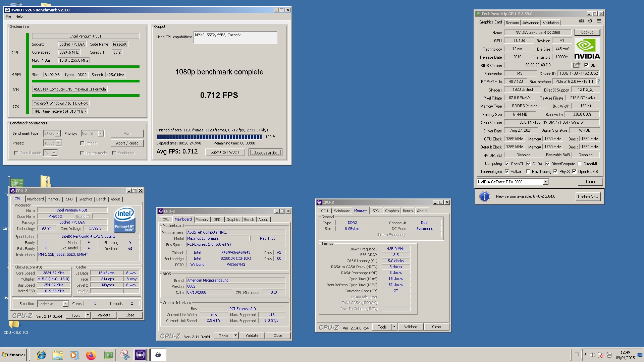Switch to the Validation tab in GPU-Z
The height and width of the screenshot is (362, 644).
click(551, 23)
